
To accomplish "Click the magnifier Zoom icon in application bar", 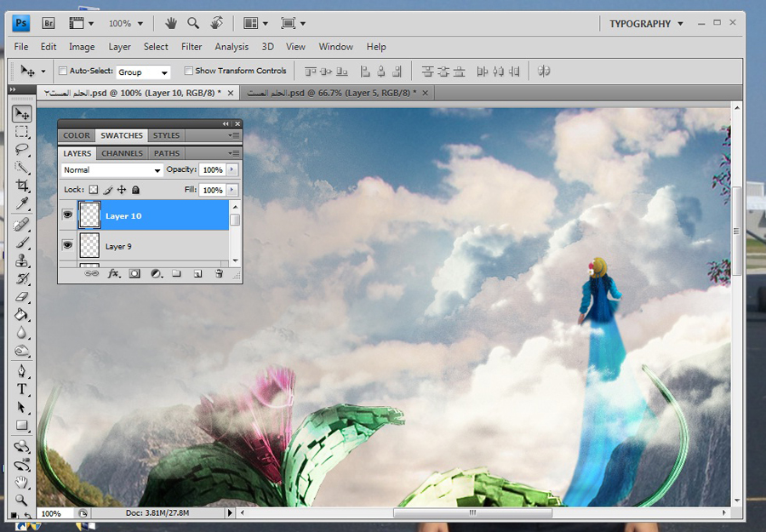I will (193, 23).
